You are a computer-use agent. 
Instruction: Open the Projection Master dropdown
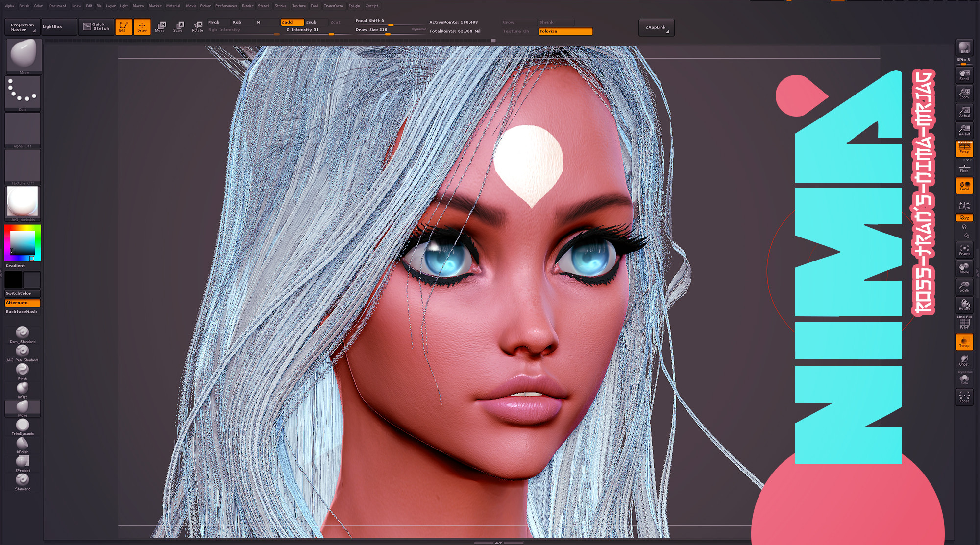(22, 27)
